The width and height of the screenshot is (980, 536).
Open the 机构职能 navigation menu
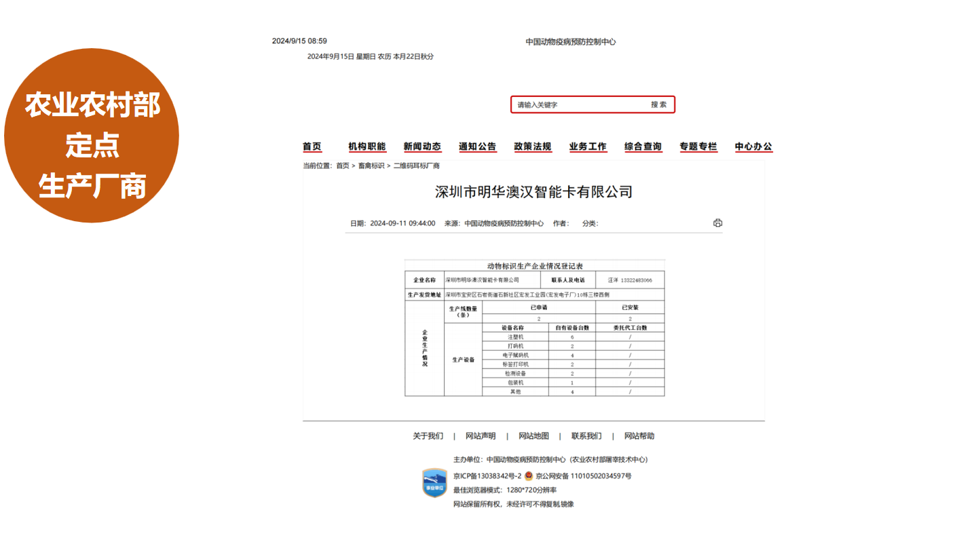click(x=367, y=147)
